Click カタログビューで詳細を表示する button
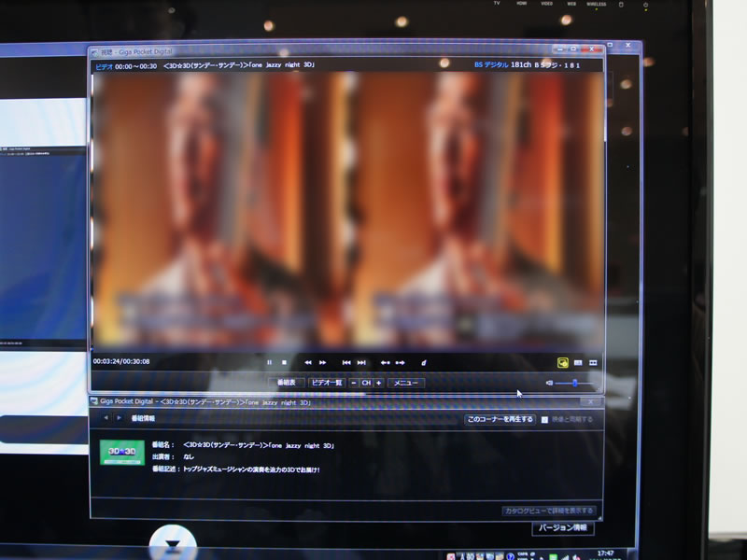This screenshot has height=560, width=747. coord(549,511)
